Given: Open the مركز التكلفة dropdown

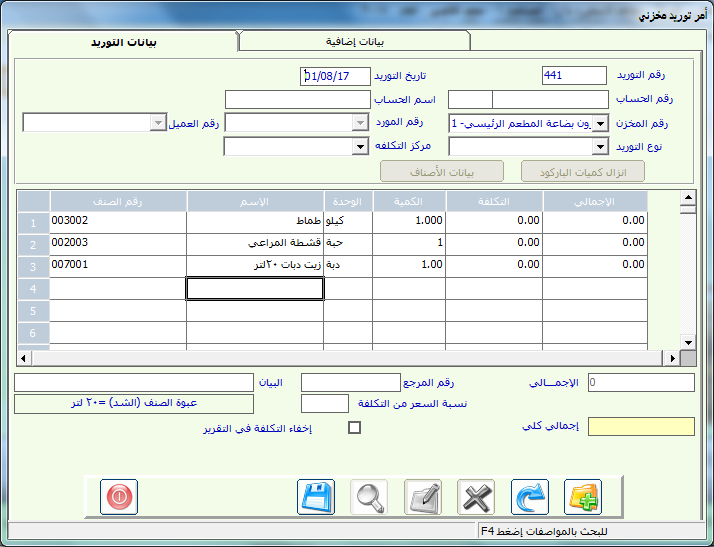Looking at the screenshot, I should click(360, 147).
